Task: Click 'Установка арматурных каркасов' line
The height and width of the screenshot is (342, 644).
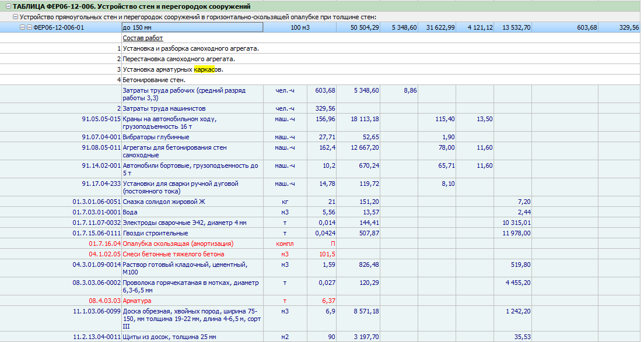Action: pyautogui.click(x=173, y=69)
